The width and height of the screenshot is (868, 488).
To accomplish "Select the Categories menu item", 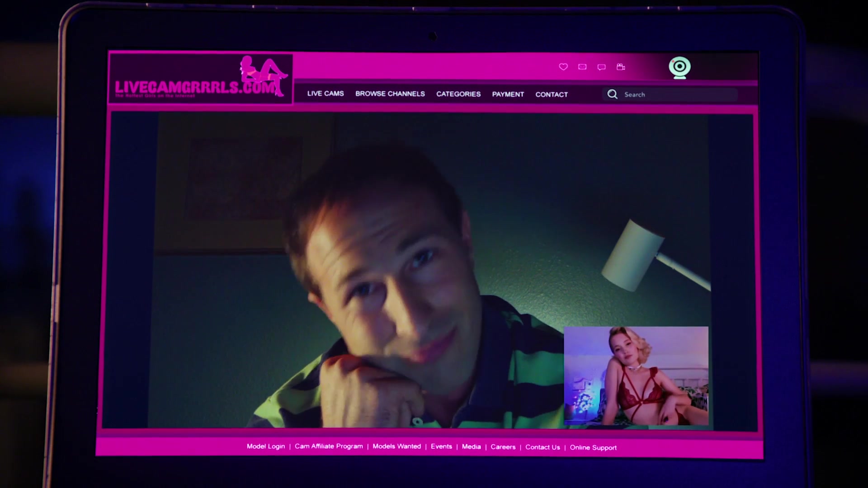I will 458,94.
